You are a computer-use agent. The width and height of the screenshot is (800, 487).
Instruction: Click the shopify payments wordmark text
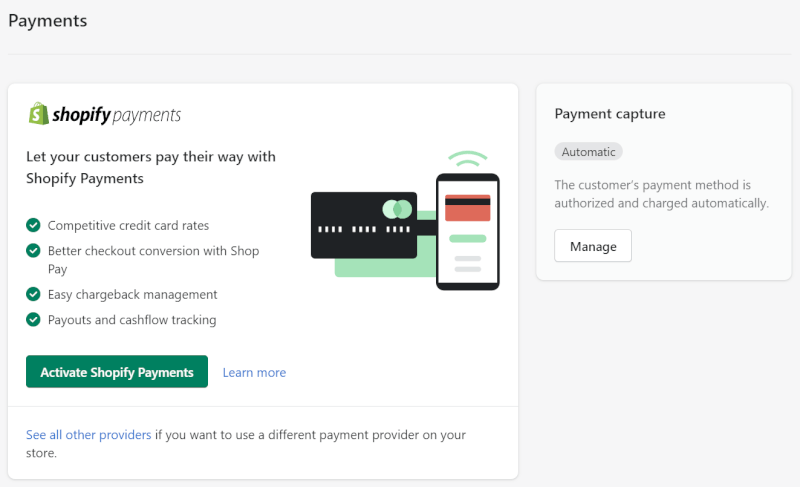pos(117,115)
